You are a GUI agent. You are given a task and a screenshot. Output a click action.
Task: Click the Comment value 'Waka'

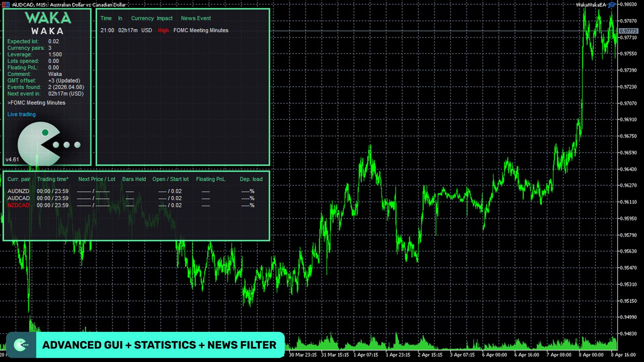(55, 74)
